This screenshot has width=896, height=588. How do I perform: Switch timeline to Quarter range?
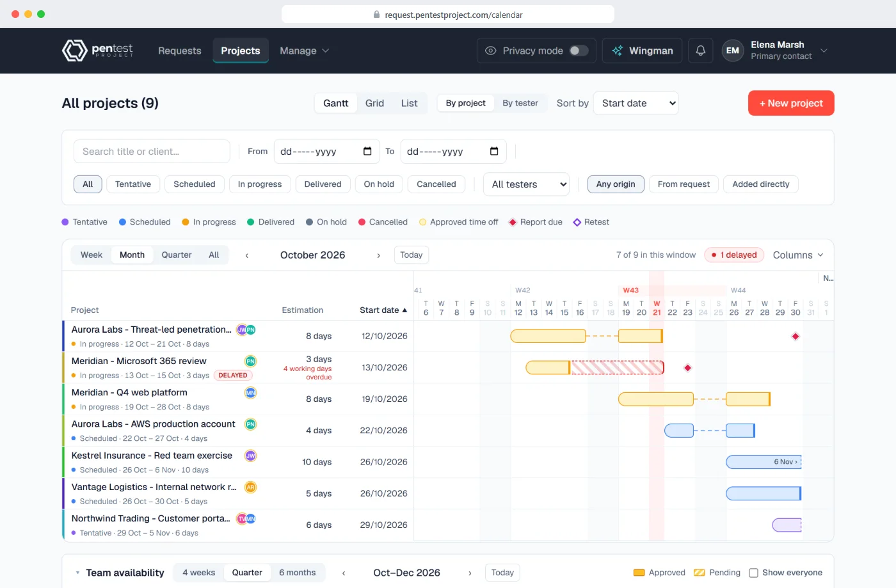[177, 255]
